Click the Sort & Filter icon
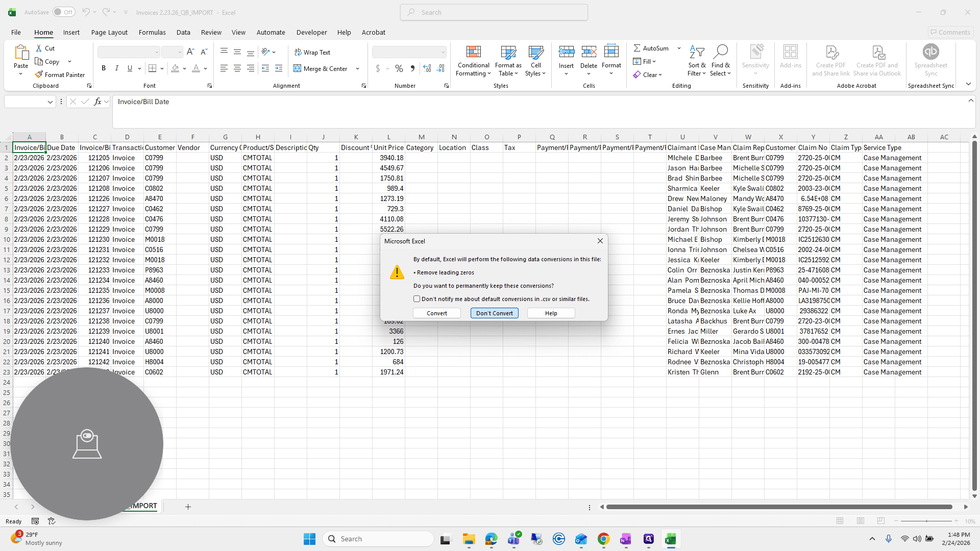The image size is (980, 551). click(697, 52)
